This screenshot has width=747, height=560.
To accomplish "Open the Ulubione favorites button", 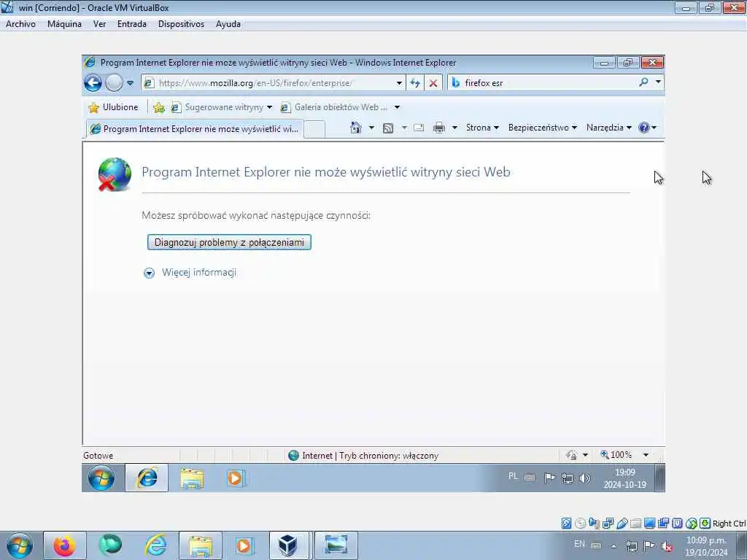I will [113, 107].
